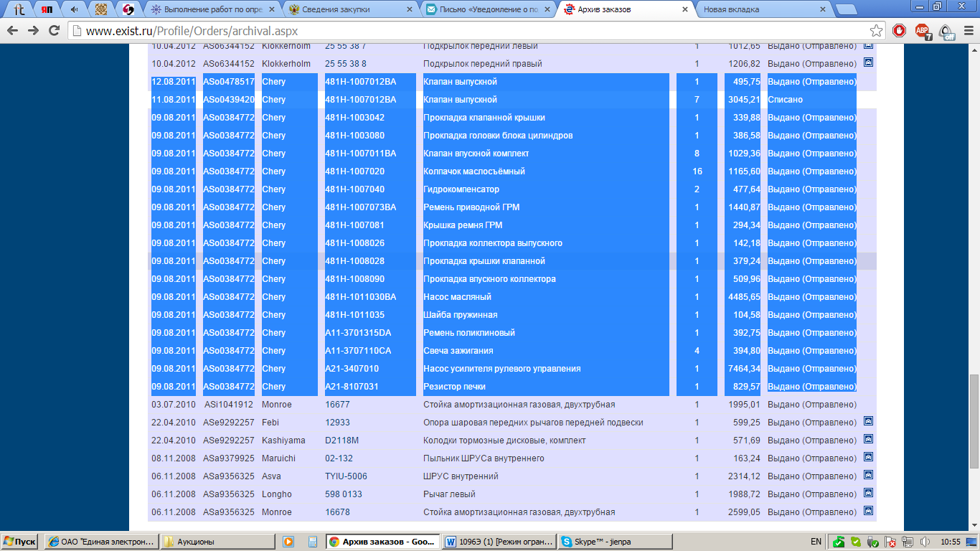
Task: Close the Сведения закупки tab
Action: point(410,9)
